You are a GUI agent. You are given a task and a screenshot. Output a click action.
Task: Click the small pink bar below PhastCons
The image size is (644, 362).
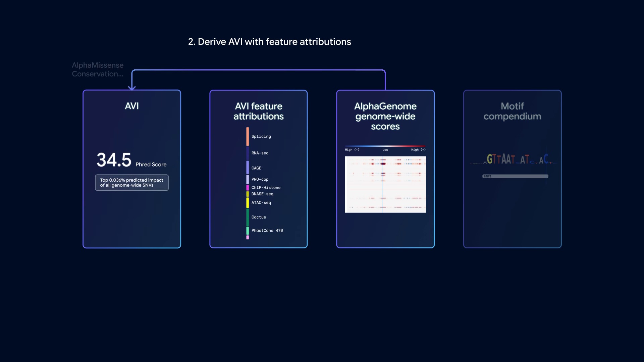pos(248,237)
